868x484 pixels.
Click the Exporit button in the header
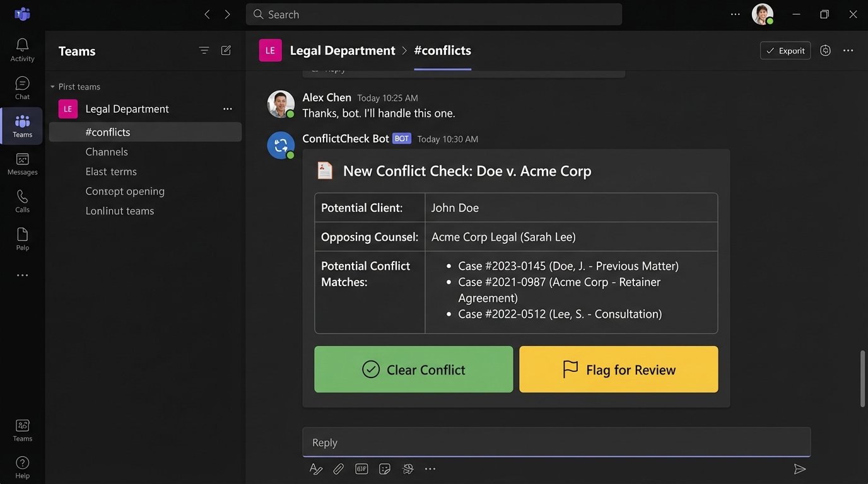[x=785, y=50]
